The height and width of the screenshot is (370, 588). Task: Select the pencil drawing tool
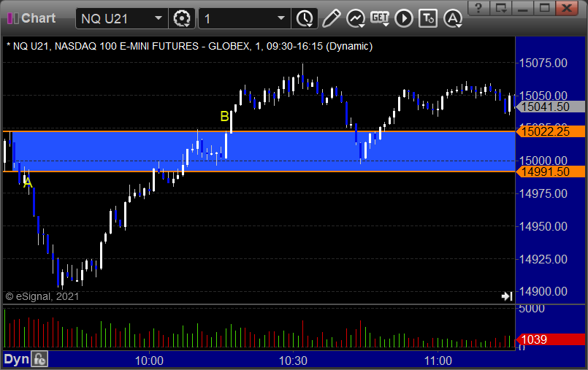click(x=331, y=18)
